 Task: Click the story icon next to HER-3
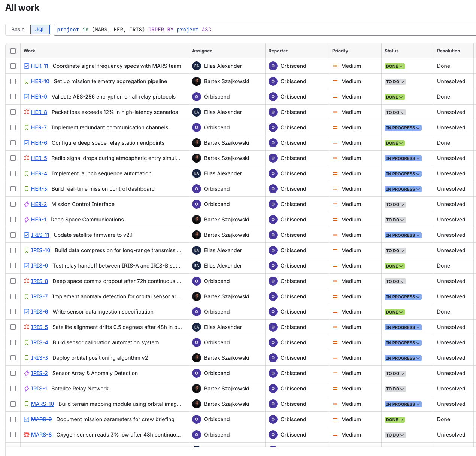tap(27, 189)
